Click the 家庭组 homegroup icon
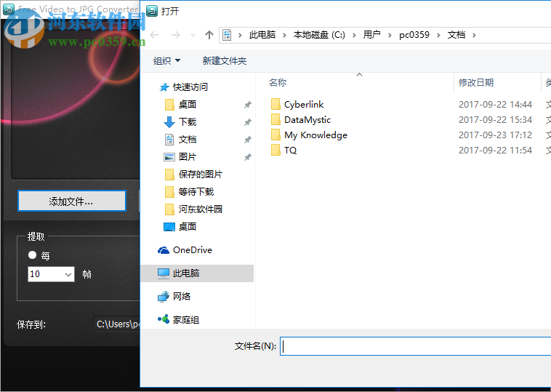The image size is (551, 392). 164,319
